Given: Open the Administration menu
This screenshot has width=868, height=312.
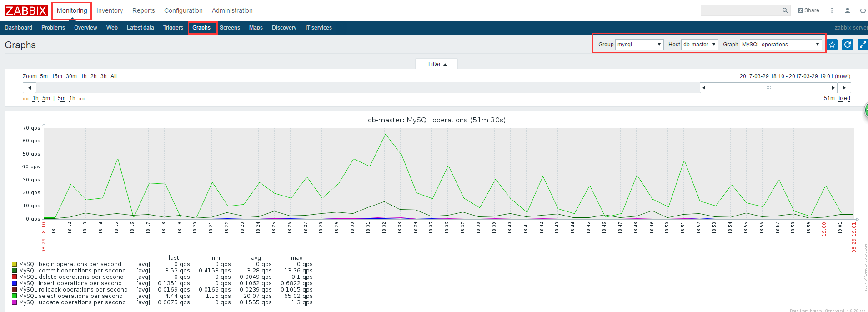Looking at the screenshot, I should [232, 10].
